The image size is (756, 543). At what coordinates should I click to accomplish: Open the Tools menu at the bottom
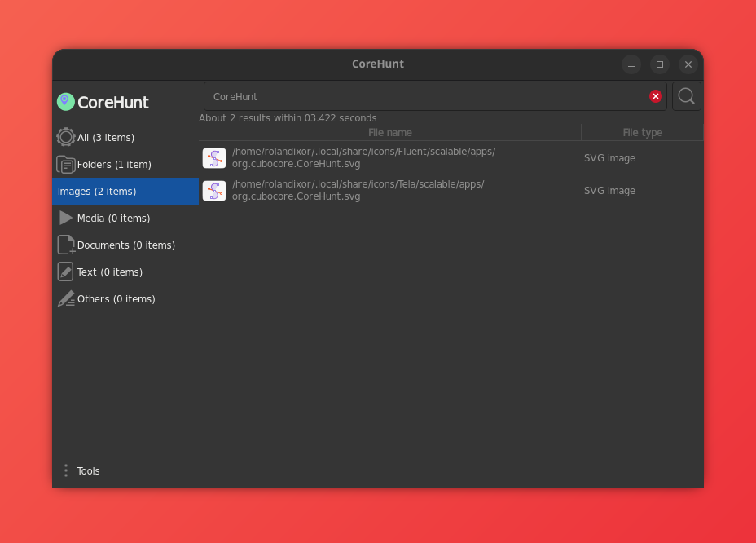88,470
